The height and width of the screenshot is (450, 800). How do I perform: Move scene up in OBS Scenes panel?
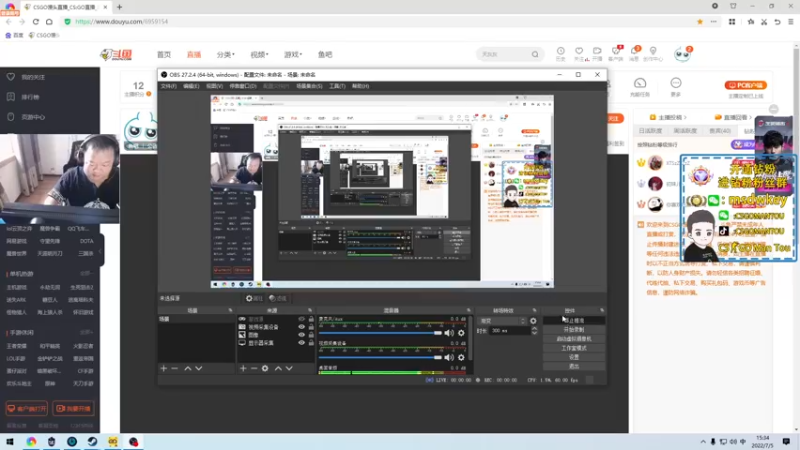coord(188,368)
